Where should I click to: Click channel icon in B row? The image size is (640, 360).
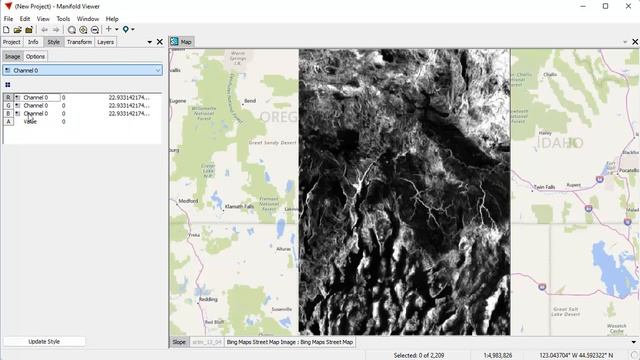[x=18, y=113]
